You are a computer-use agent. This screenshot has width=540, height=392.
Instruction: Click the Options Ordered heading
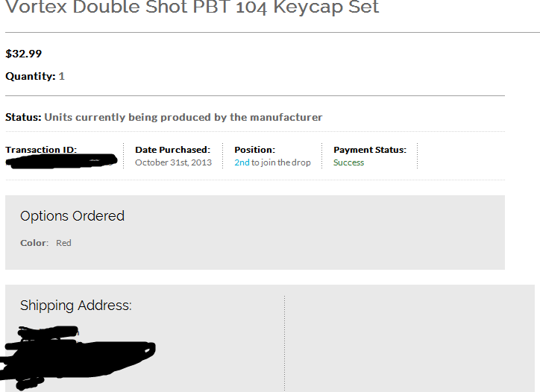72,216
